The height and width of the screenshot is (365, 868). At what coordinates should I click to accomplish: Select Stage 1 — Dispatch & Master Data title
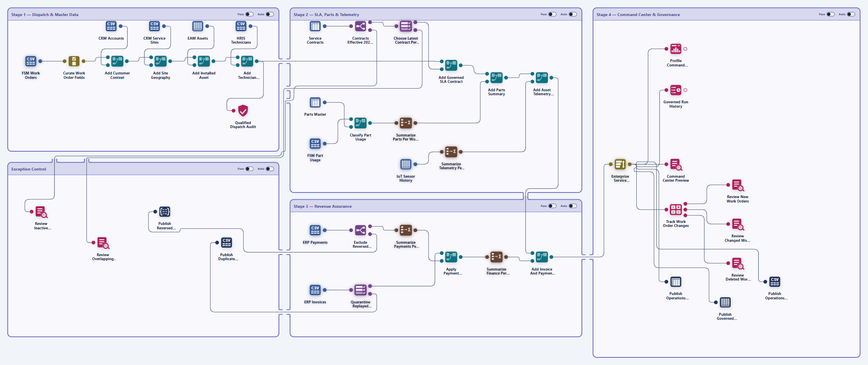coord(45,15)
